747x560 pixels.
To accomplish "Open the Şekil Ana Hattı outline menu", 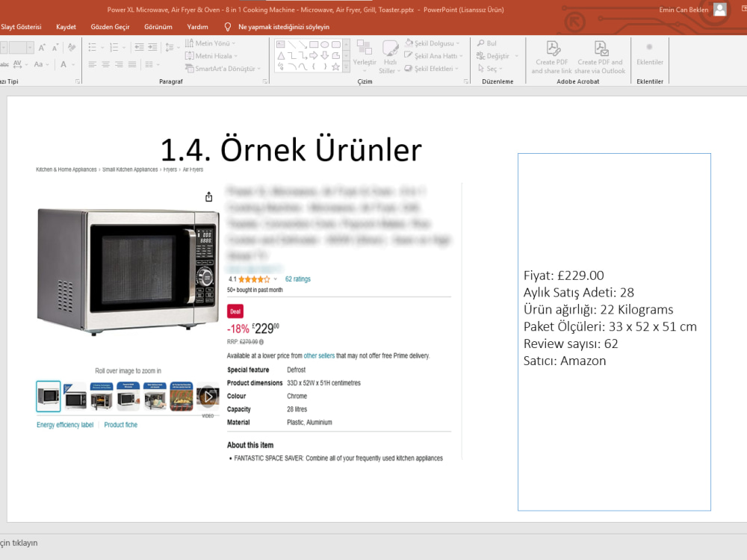I will coord(433,56).
